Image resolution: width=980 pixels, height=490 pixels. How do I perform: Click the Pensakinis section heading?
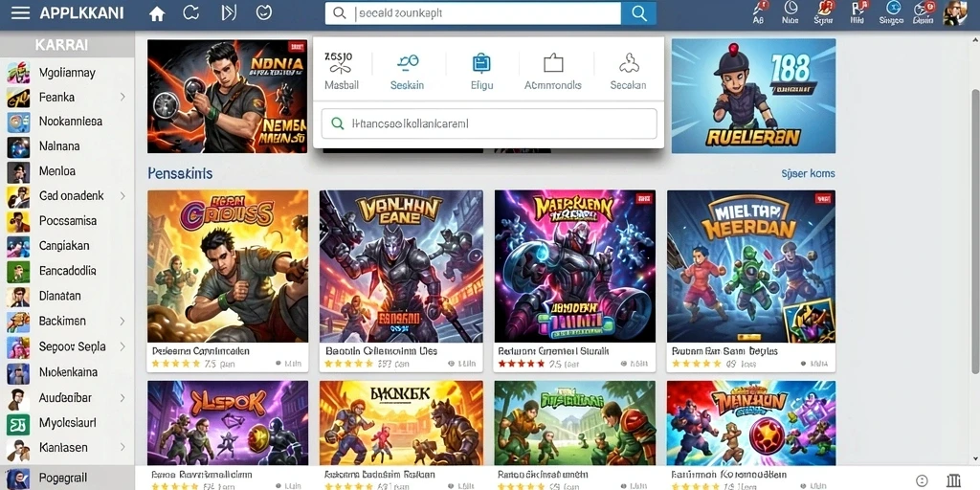click(x=180, y=173)
